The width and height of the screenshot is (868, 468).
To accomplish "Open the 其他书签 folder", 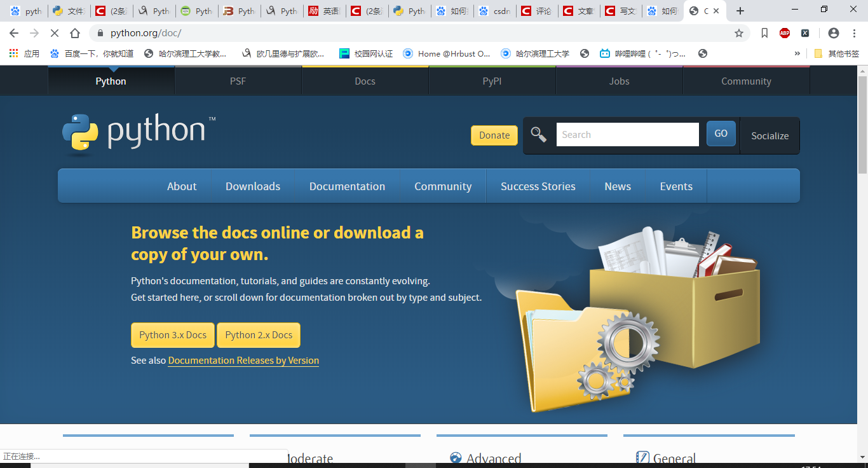I will (x=836, y=53).
